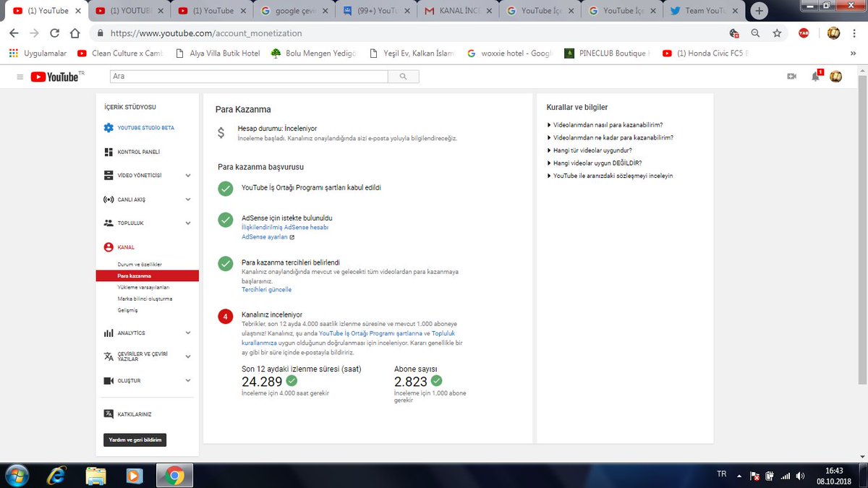Open Bolu Mengen Yedigöller bookmark
The height and width of the screenshot is (488, 868).
click(313, 53)
